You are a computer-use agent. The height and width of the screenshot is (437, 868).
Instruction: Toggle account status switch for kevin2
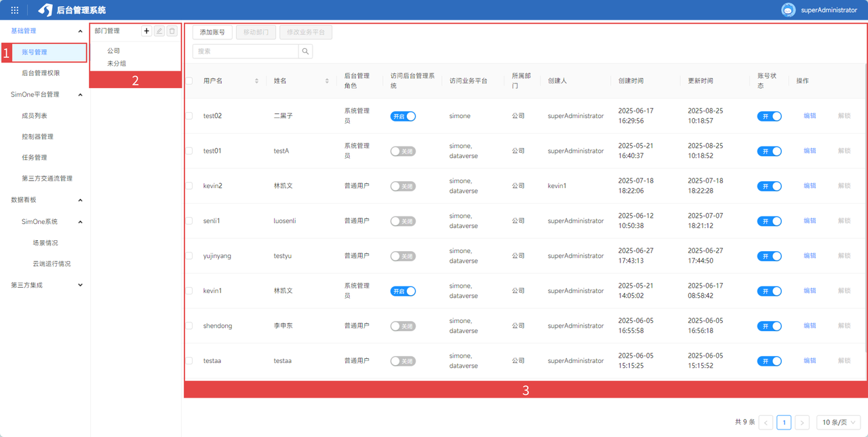(769, 186)
